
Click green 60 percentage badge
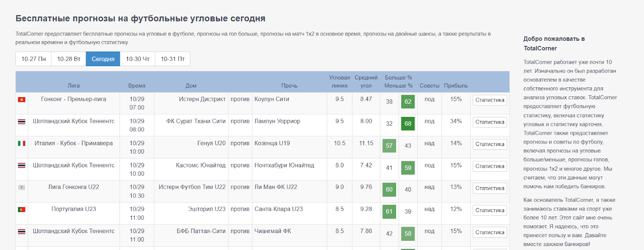[389, 190]
